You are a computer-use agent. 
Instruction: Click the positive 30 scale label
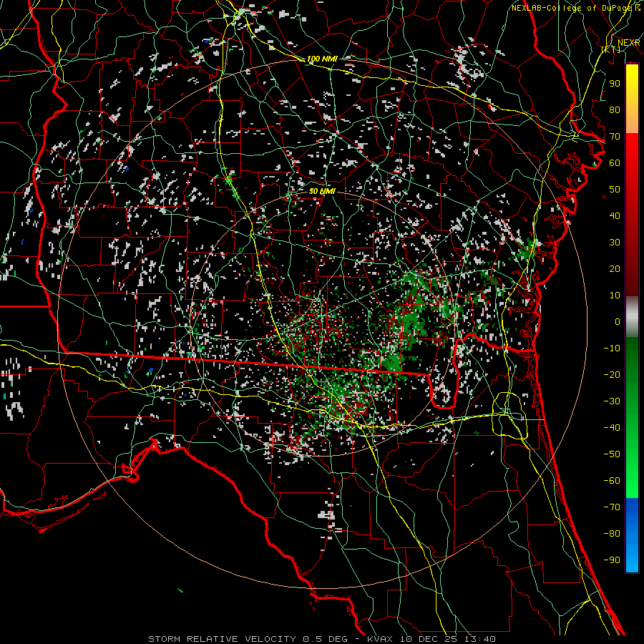615,243
